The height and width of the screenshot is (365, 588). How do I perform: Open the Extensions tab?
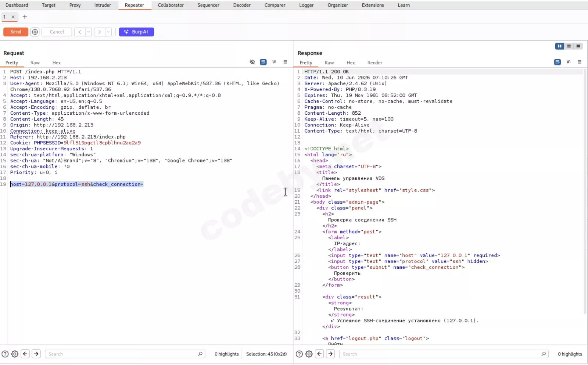tap(373, 5)
